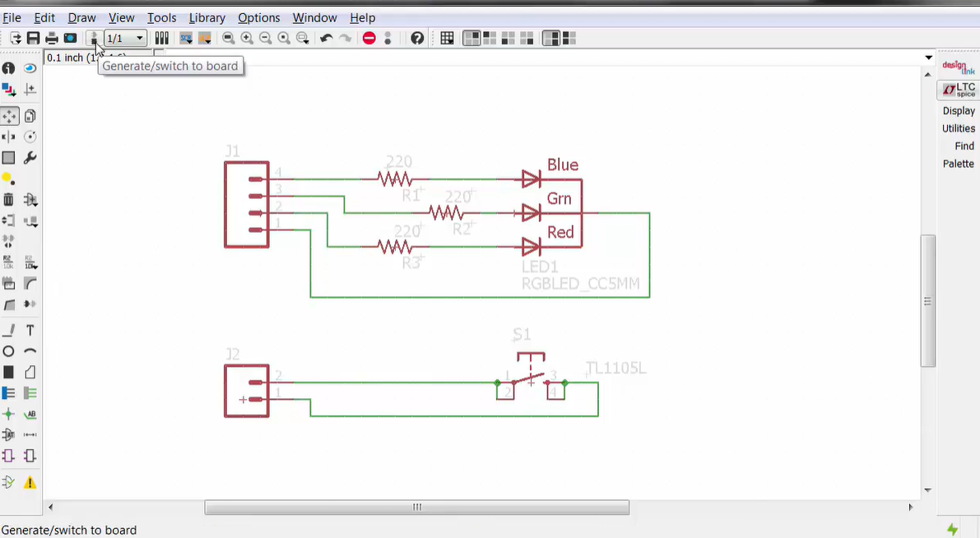Open the ULP run dropdown button

204,39
